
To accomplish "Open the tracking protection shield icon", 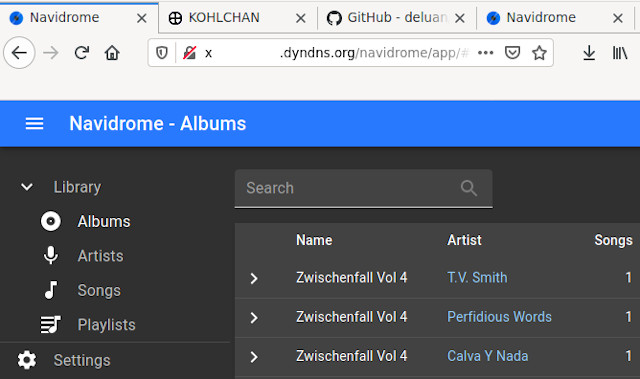I will pyautogui.click(x=162, y=53).
